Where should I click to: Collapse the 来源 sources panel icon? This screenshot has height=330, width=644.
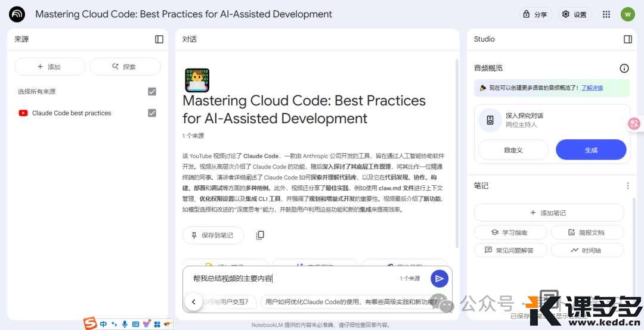(x=159, y=39)
